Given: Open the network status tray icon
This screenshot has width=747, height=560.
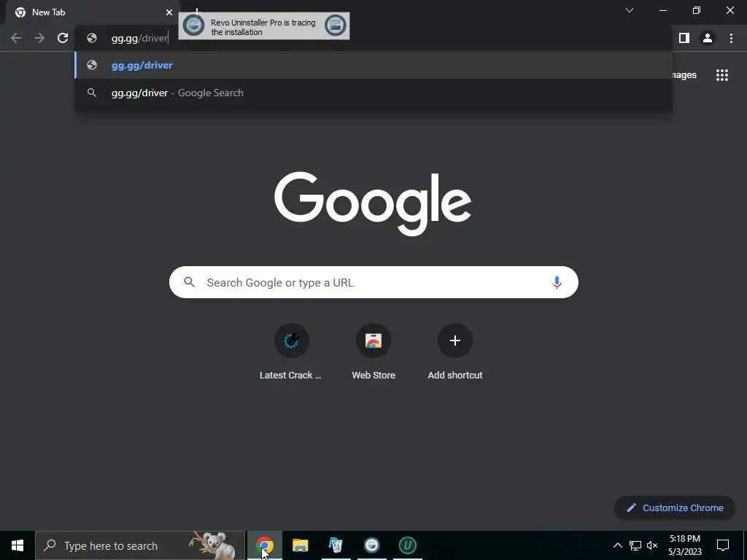Looking at the screenshot, I should (x=635, y=545).
